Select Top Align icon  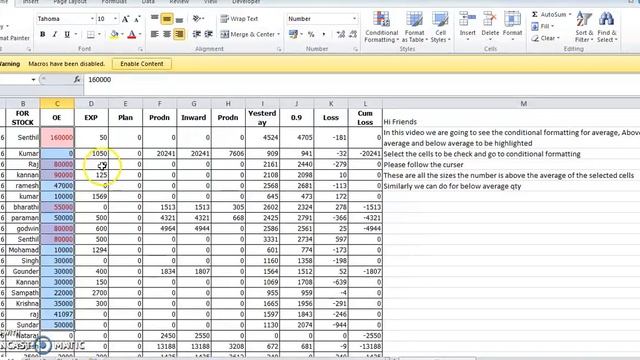[154, 18]
